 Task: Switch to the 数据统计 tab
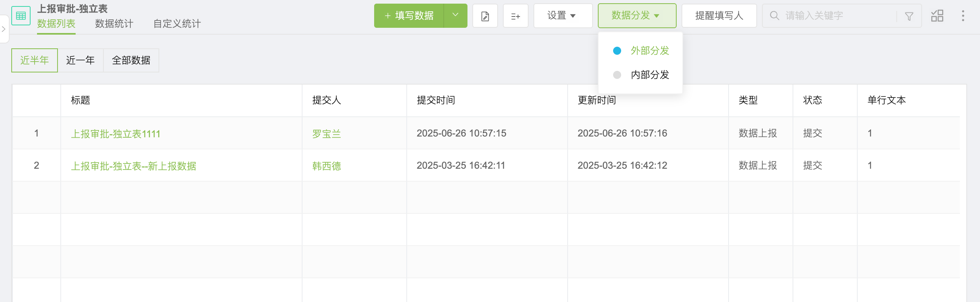tap(114, 24)
